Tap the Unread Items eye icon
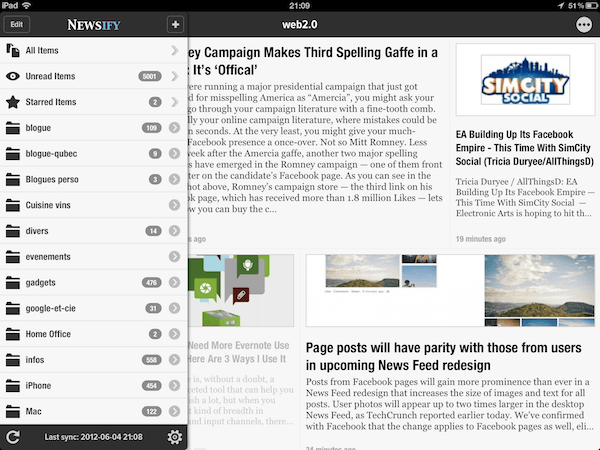The image size is (600, 450). (x=13, y=75)
